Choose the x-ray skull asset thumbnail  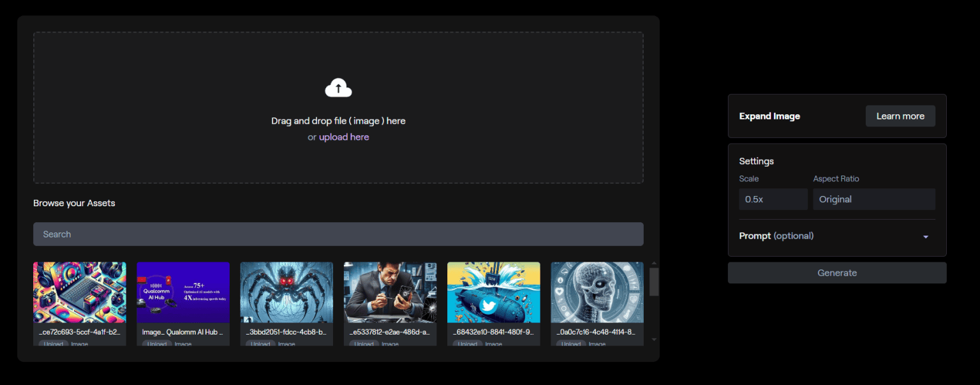(x=597, y=292)
